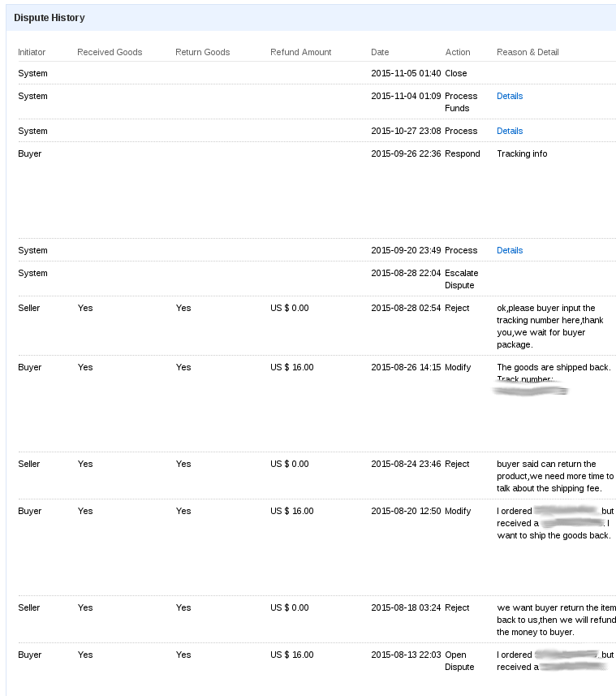Click the Dispute History heading

[50, 17]
